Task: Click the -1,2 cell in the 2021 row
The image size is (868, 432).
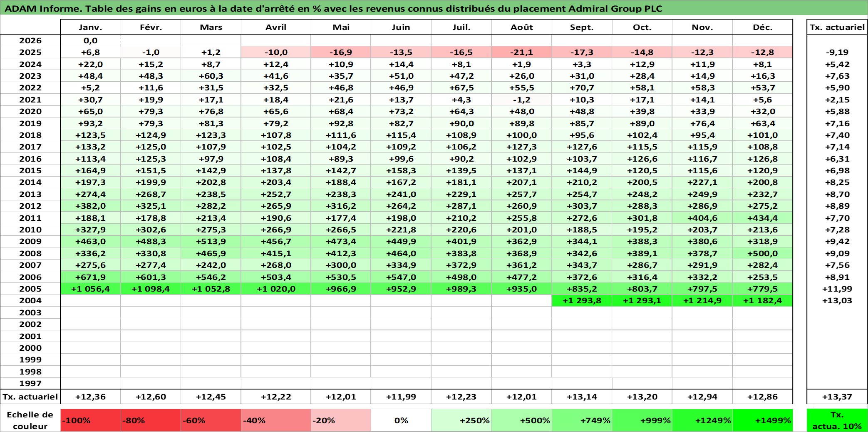Action: click(521, 100)
